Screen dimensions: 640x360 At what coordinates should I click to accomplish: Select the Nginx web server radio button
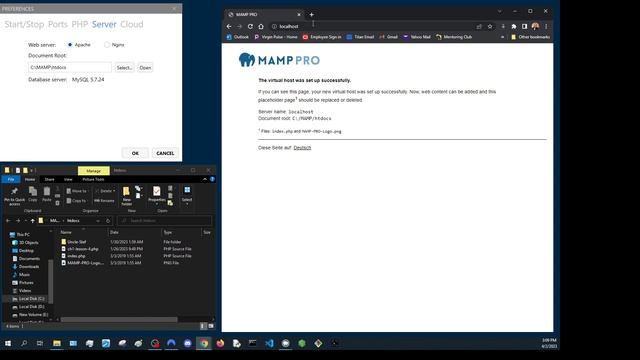point(107,44)
